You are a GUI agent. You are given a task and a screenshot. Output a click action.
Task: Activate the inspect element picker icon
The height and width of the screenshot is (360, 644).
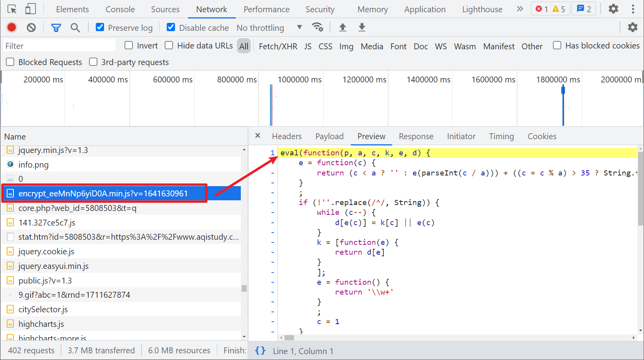pos(12,9)
